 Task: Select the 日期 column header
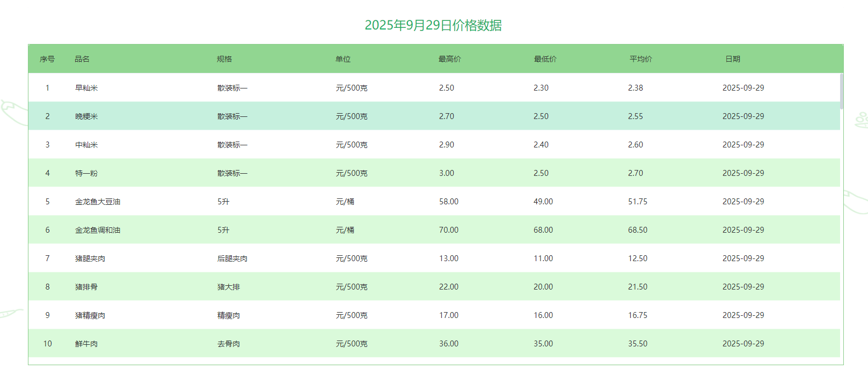[733, 59]
